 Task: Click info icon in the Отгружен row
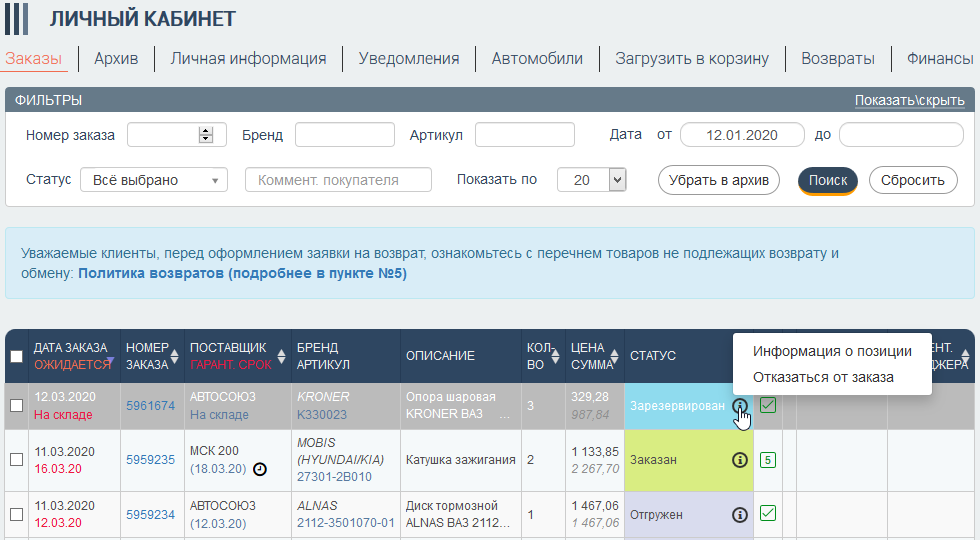[x=740, y=515]
